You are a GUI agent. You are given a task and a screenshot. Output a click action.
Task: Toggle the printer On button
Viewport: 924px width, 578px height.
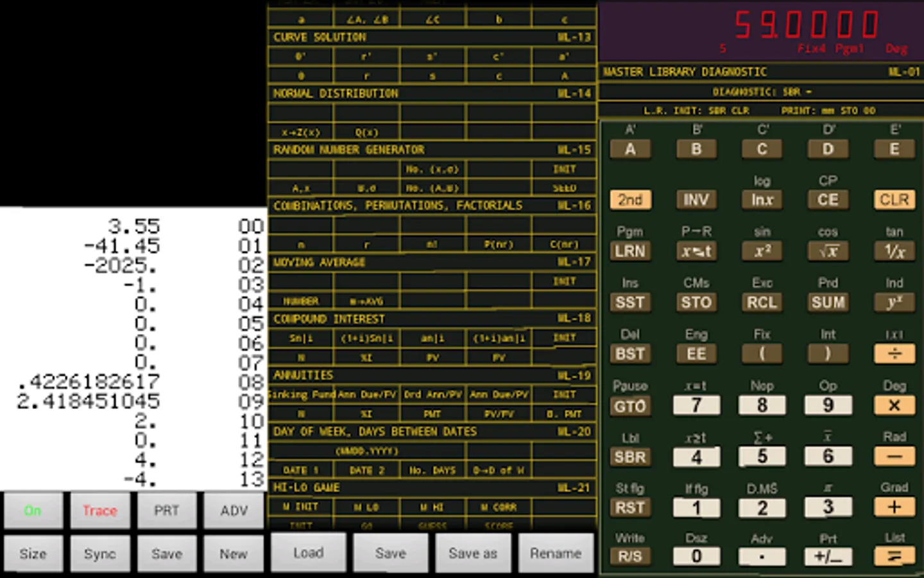33,511
